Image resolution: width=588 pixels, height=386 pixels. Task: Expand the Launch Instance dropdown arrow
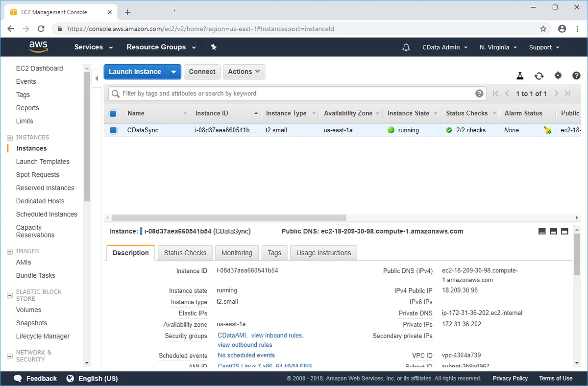(x=174, y=72)
